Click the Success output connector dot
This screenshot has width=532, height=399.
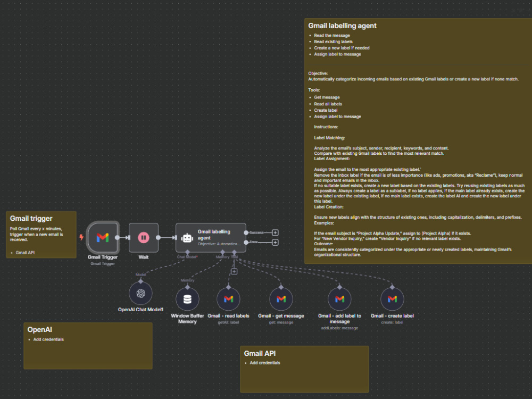pos(246,233)
